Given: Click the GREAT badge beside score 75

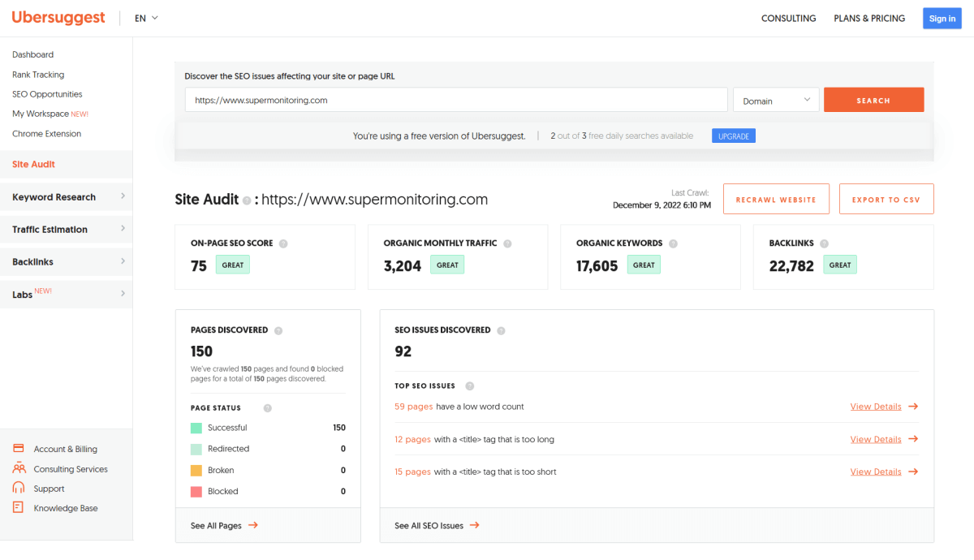Looking at the screenshot, I should click(233, 265).
